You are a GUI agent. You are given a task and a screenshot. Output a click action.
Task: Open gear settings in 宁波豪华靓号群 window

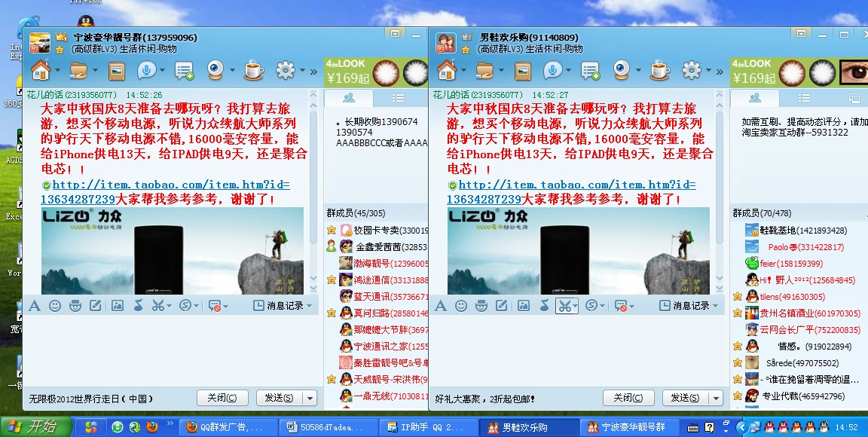pyautogui.click(x=285, y=70)
